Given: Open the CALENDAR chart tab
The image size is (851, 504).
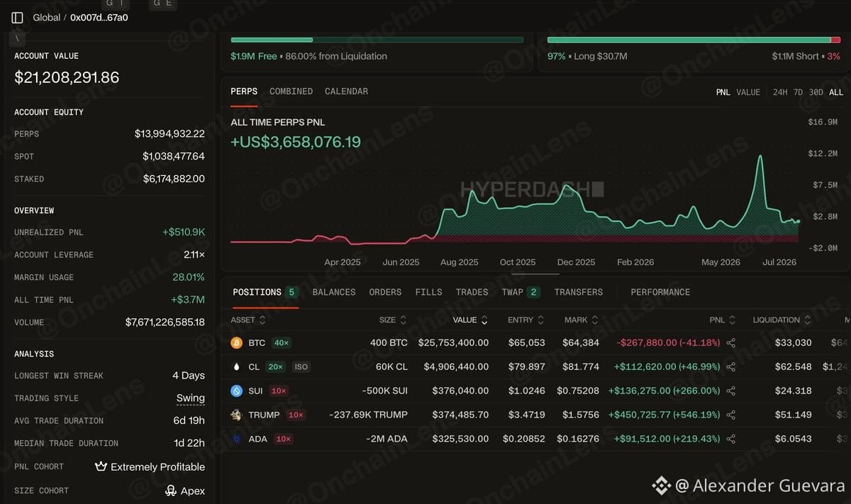Looking at the screenshot, I should tap(346, 91).
